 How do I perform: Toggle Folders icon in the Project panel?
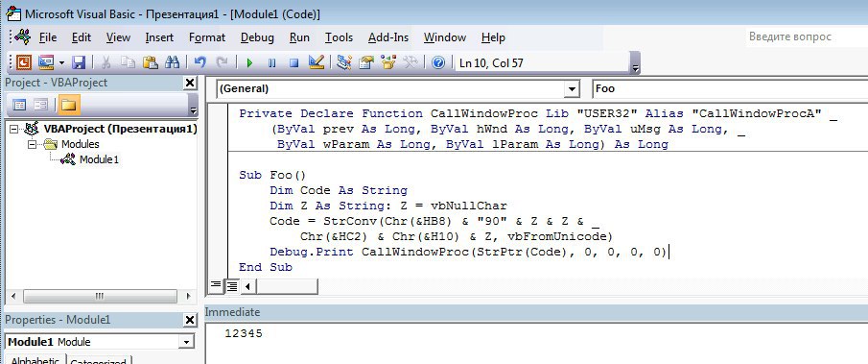point(69,104)
